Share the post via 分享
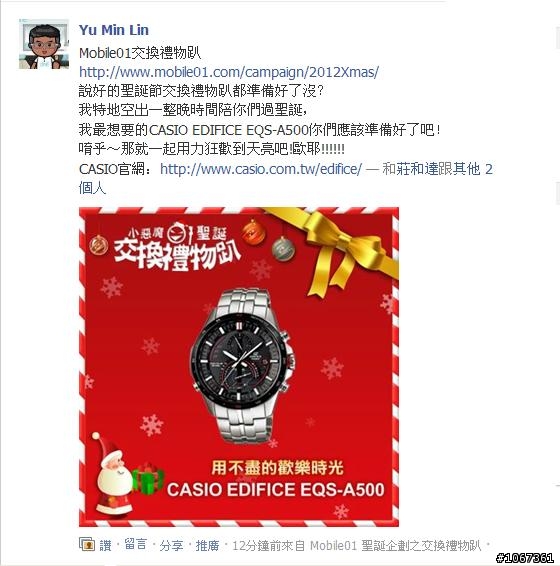Screen dimensions: 560x566 [x=171, y=545]
